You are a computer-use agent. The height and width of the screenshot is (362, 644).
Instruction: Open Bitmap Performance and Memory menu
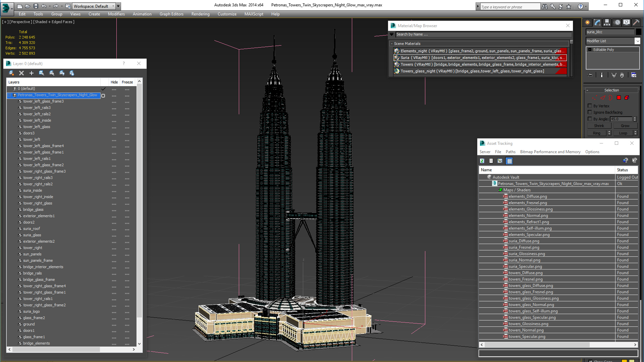550,152
